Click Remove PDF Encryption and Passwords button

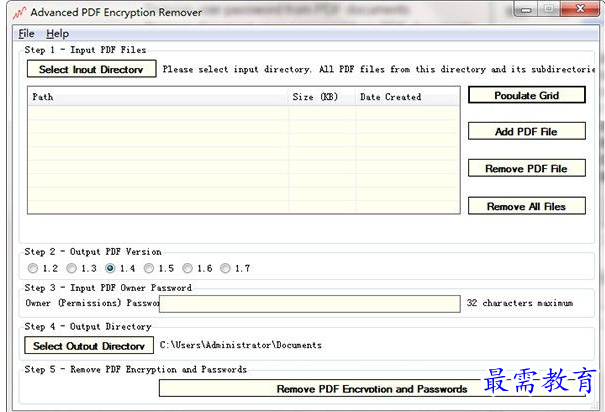pos(372,388)
